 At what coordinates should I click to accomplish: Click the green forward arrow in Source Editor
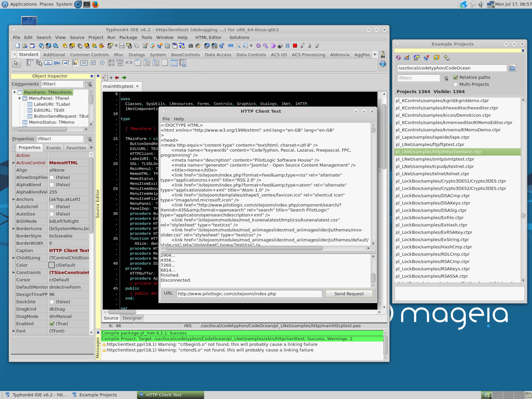tap(124, 78)
